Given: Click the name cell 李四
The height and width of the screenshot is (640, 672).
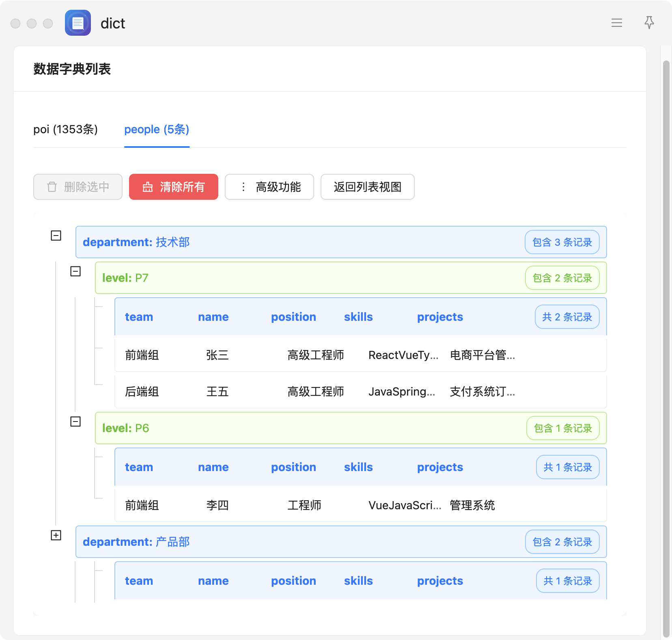Looking at the screenshot, I should coord(218,505).
